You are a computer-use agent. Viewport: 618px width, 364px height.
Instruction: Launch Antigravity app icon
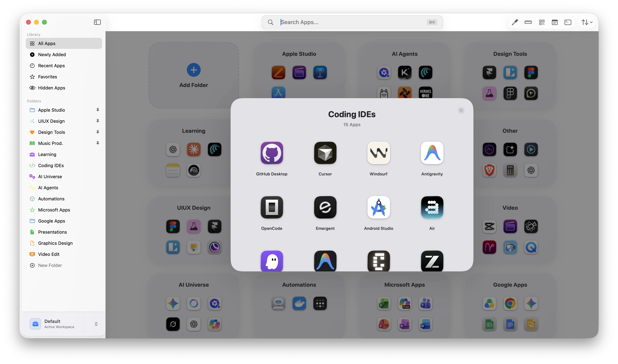pyautogui.click(x=432, y=153)
